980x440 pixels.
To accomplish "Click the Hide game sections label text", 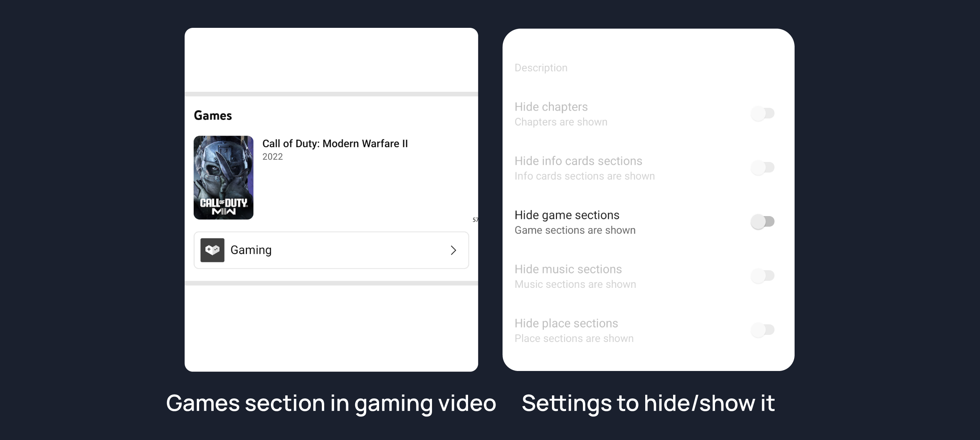I will point(567,215).
